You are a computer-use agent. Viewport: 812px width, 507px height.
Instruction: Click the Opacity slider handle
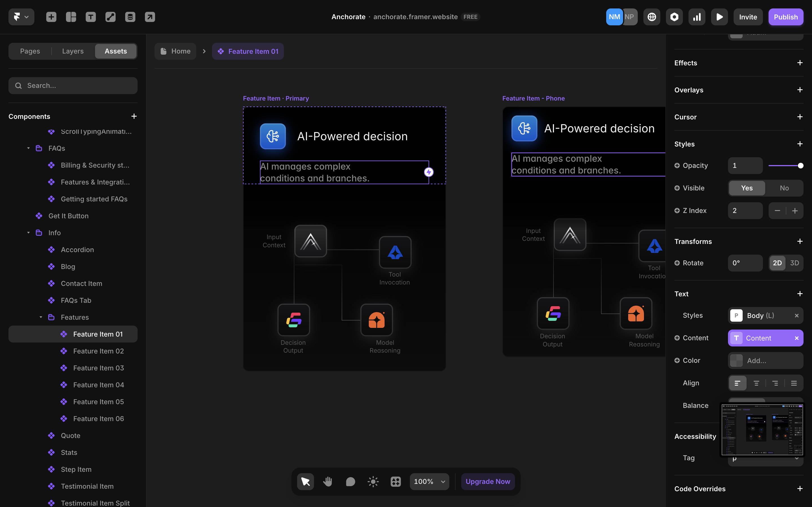click(x=801, y=166)
